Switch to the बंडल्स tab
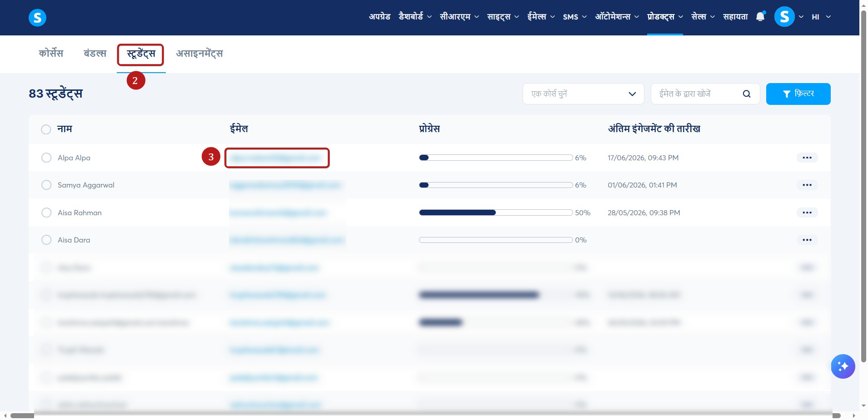Image resolution: width=868 pixels, height=420 pixels. coord(95,54)
